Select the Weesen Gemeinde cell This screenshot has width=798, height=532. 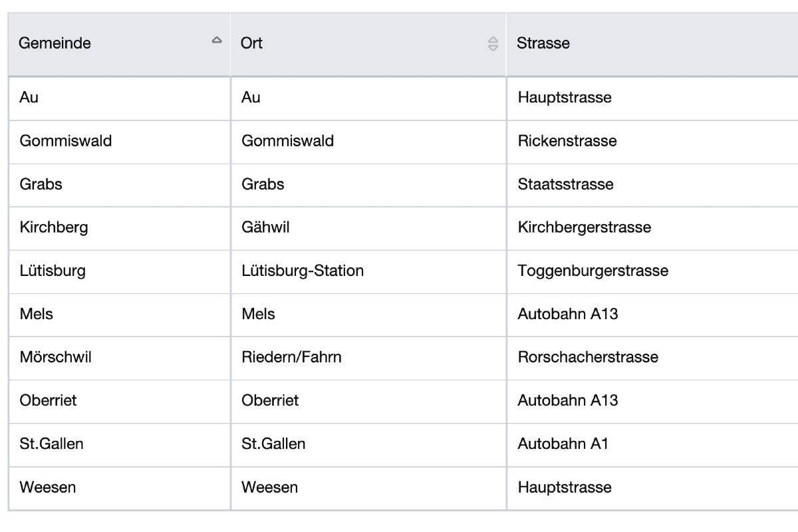48,487
